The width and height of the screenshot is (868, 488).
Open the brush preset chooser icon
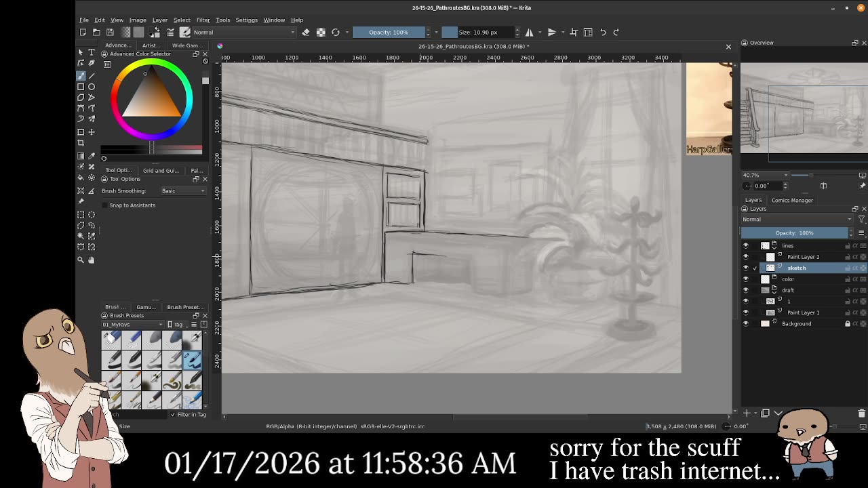[185, 32]
